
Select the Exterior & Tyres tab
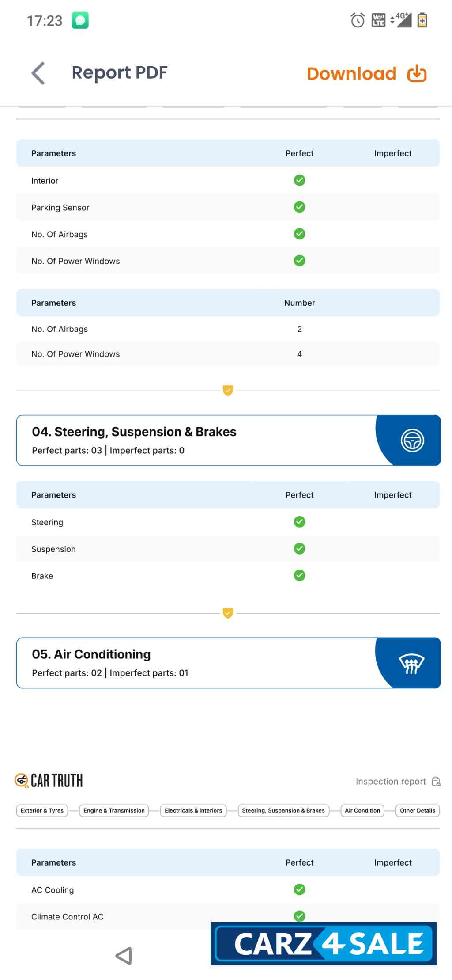pos(42,810)
